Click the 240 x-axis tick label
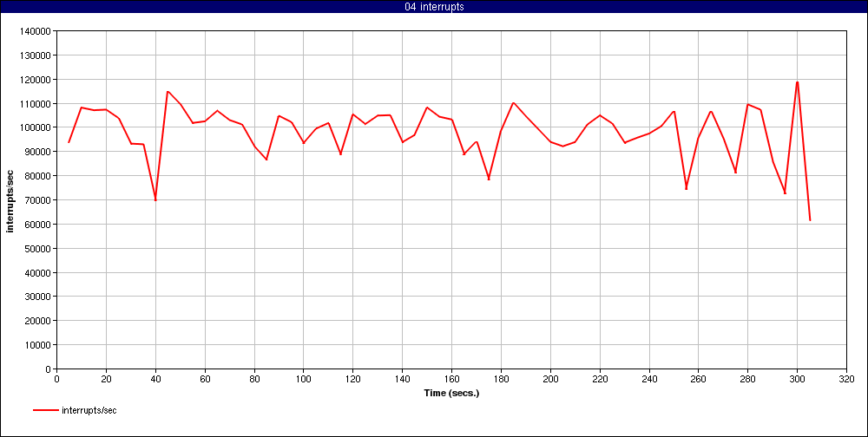The height and width of the screenshot is (437, 868). click(648, 380)
